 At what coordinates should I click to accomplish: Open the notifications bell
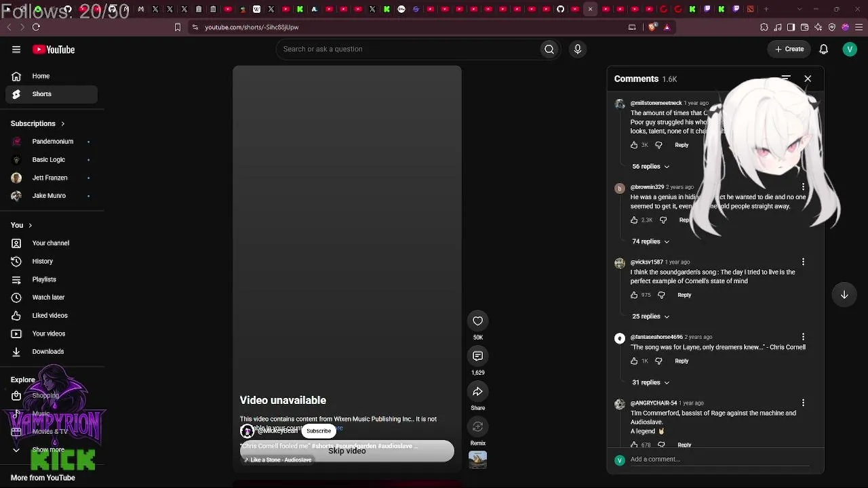pos(823,49)
